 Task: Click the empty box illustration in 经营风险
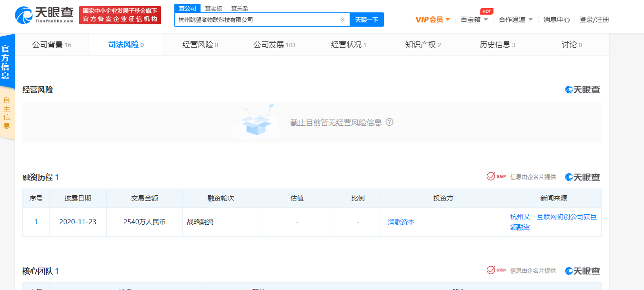257,121
